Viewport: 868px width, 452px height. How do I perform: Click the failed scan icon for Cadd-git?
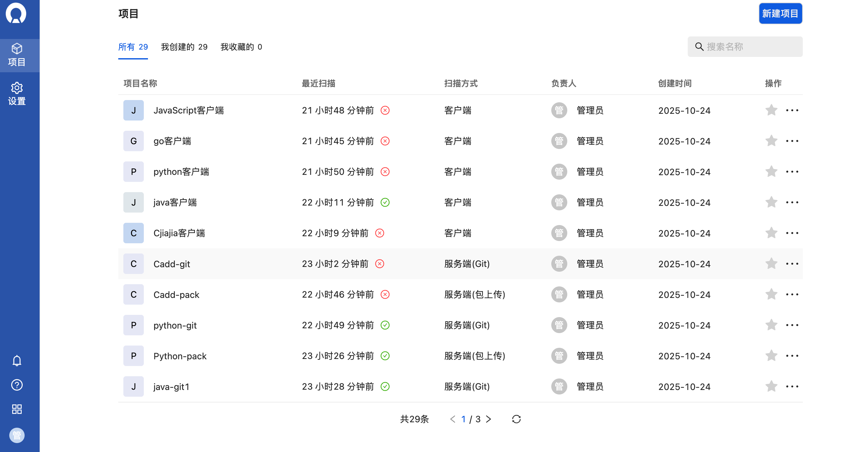pos(380,264)
